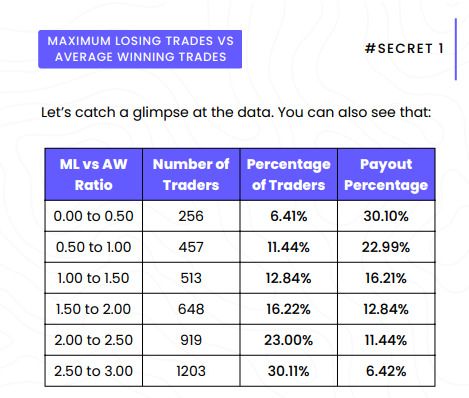Viewport: 469px width, 398px height.
Task: Select the 2.50 to 3.00 ratio cell
Action: pos(94,371)
